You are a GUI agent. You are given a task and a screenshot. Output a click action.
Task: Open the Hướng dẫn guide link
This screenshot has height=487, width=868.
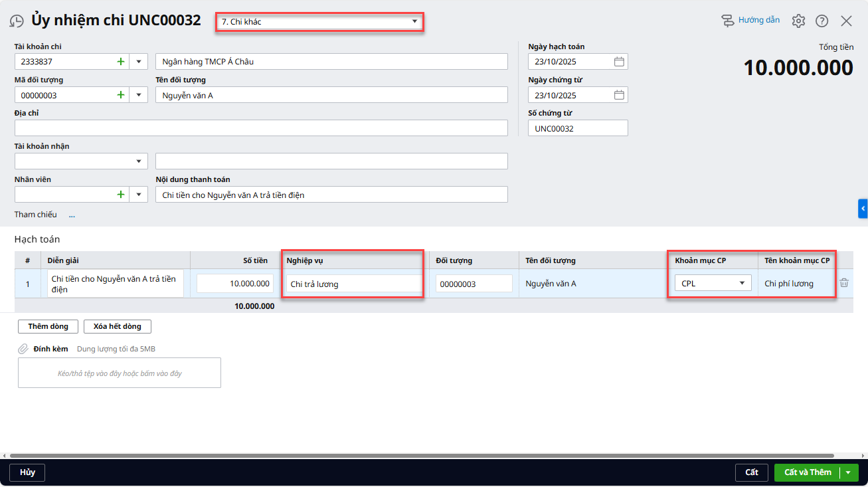click(751, 21)
